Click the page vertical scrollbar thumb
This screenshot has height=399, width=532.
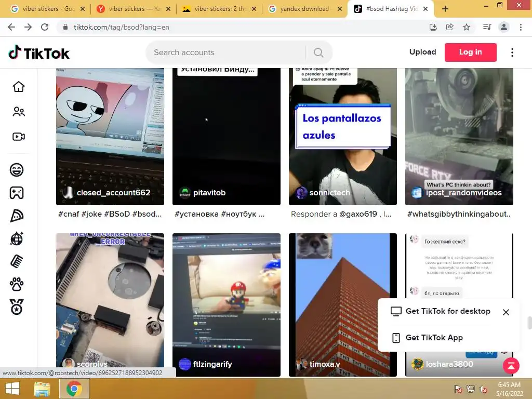[x=529, y=322]
